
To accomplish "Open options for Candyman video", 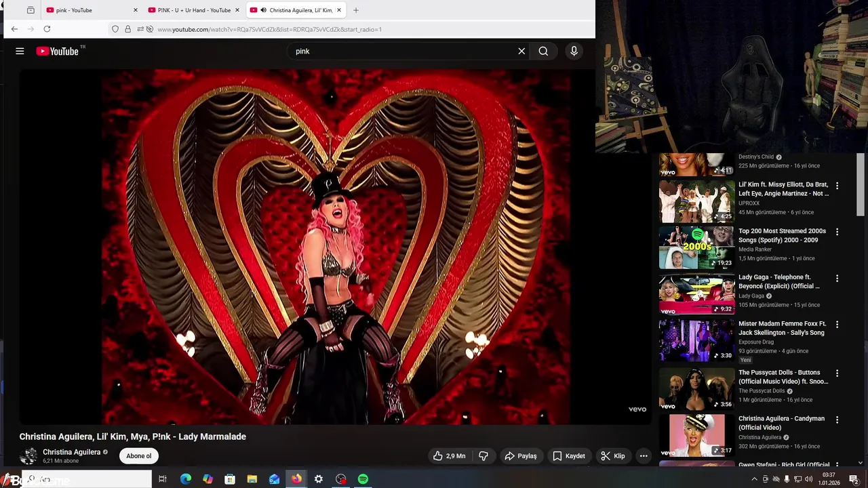I will (x=837, y=420).
